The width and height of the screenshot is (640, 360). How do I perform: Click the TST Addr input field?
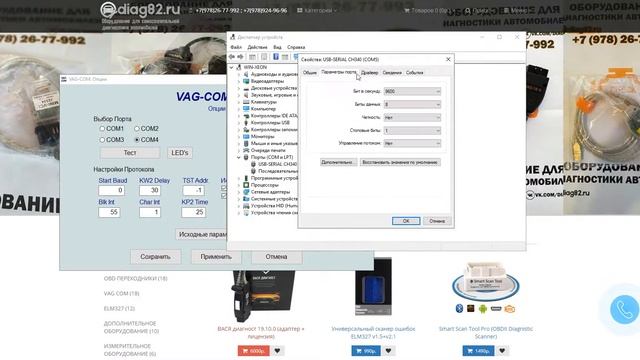tap(193, 190)
